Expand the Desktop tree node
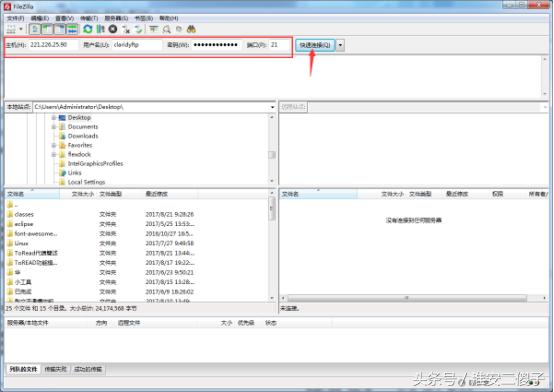This screenshot has width=554, height=392. (54, 117)
